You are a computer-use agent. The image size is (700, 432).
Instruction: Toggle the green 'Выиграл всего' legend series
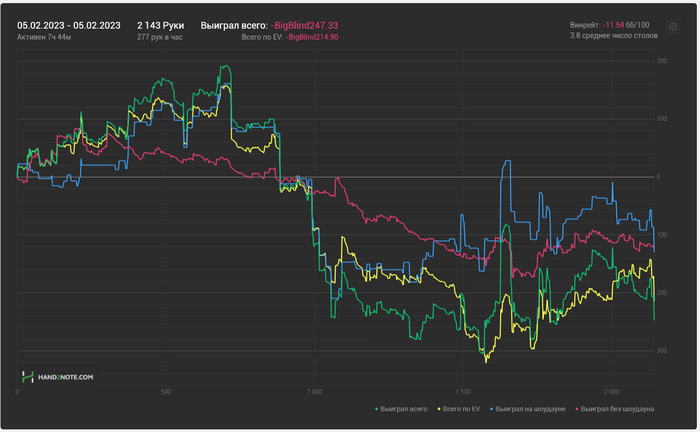(401, 409)
